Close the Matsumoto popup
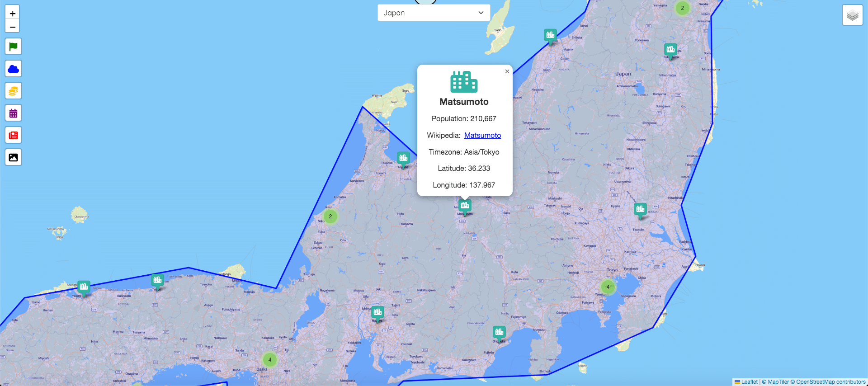The width and height of the screenshot is (868, 386). click(x=507, y=71)
